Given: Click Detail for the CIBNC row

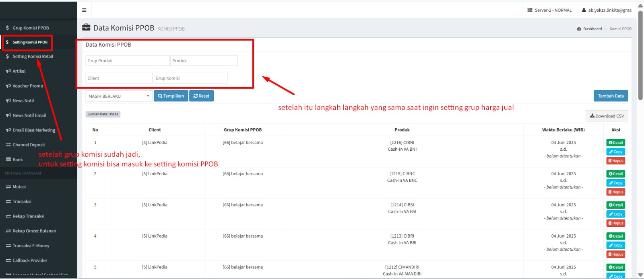Looking at the screenshot, I should [x=615, y=174].
